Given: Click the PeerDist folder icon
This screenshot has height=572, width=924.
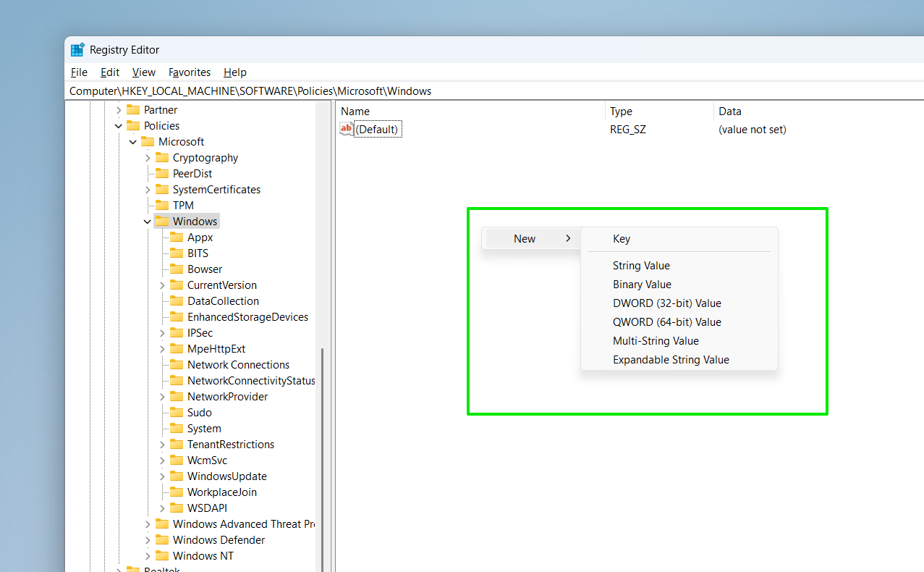Looking at the screenshot, I should 162,174.
